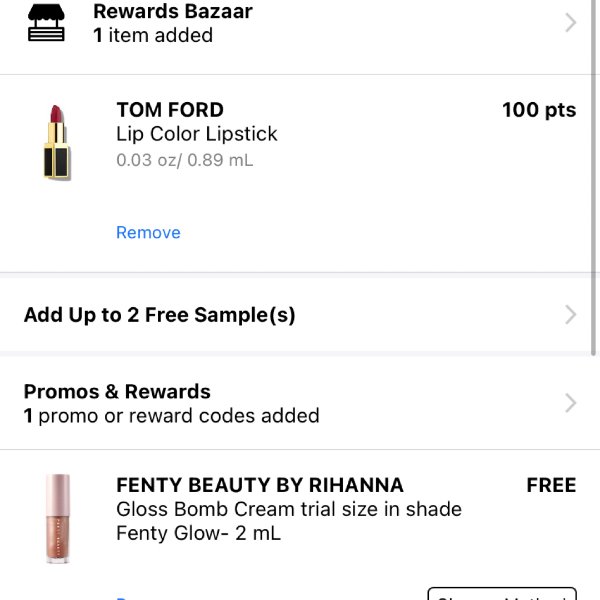Screen dimensions: 600x600
Task: Tap the 100 pts reward cost
Action: pos(539,110)
